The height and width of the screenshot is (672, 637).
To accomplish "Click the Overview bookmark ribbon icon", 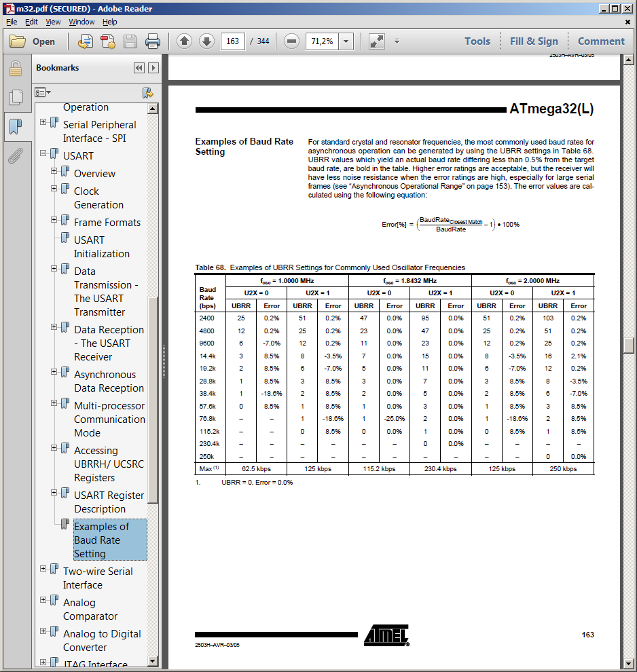I will [x=65, y=171].
